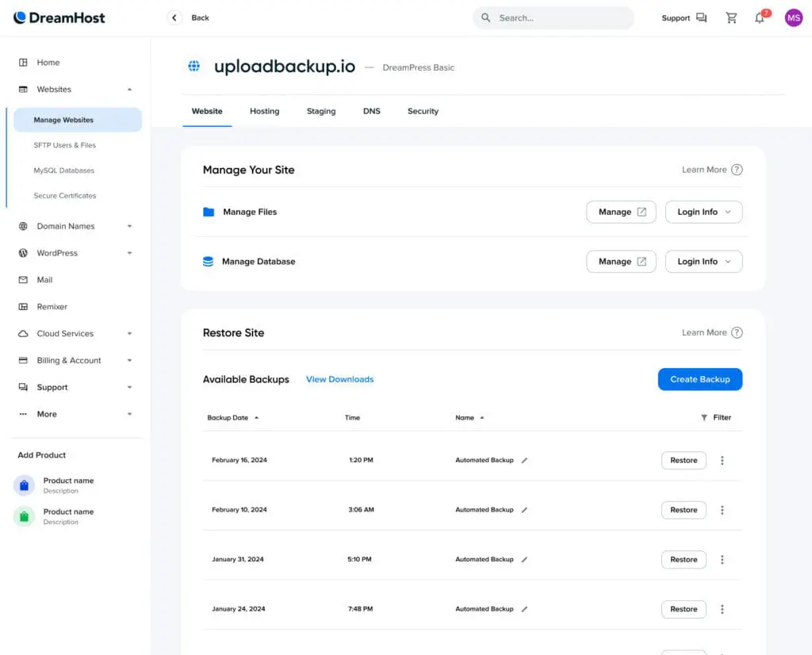Screen dimensions: 812x655
Task: Expand the Domain Names sidebar section
Action: [129, 226]
